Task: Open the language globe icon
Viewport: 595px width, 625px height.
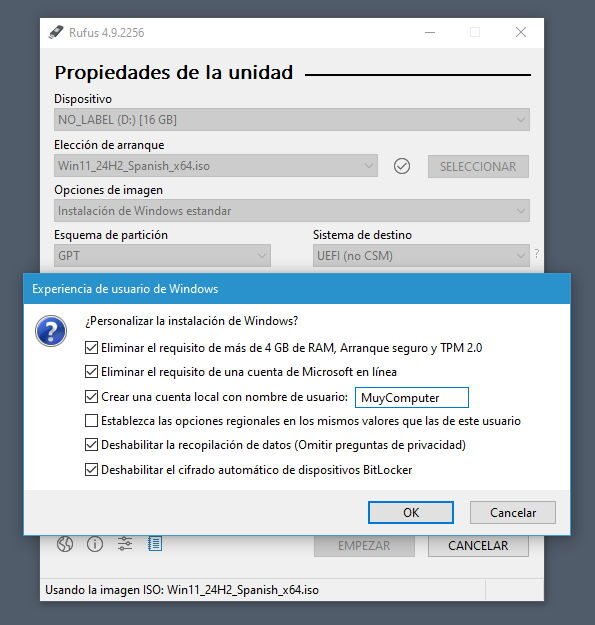Action: [65, 544]
